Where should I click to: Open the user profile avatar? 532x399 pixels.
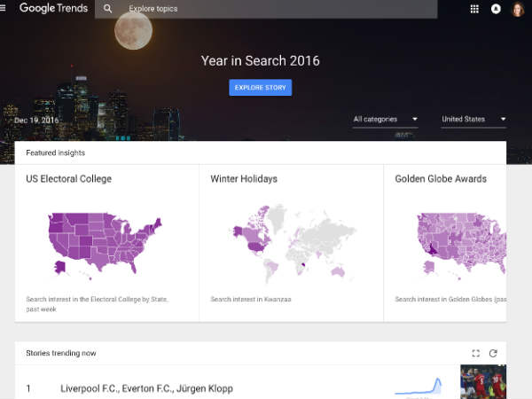pyautogui.click(x=518, y=9)
